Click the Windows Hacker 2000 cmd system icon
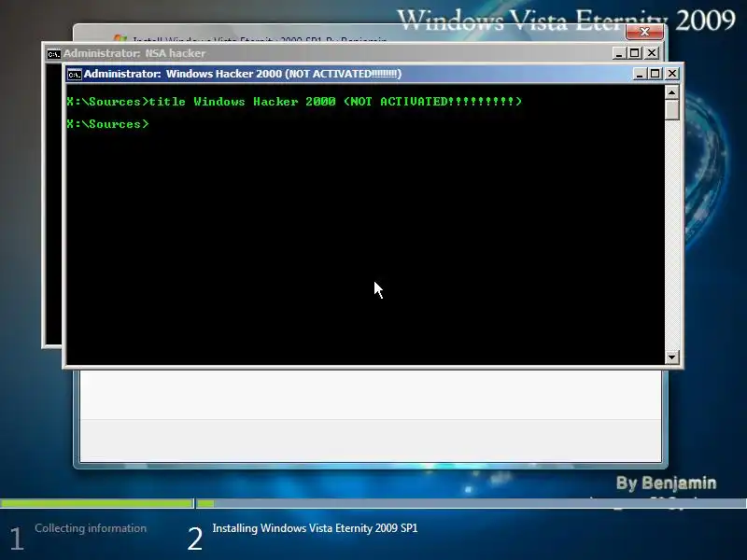The height and width of the screenshot is (560, 747). (x=75, y=75)
